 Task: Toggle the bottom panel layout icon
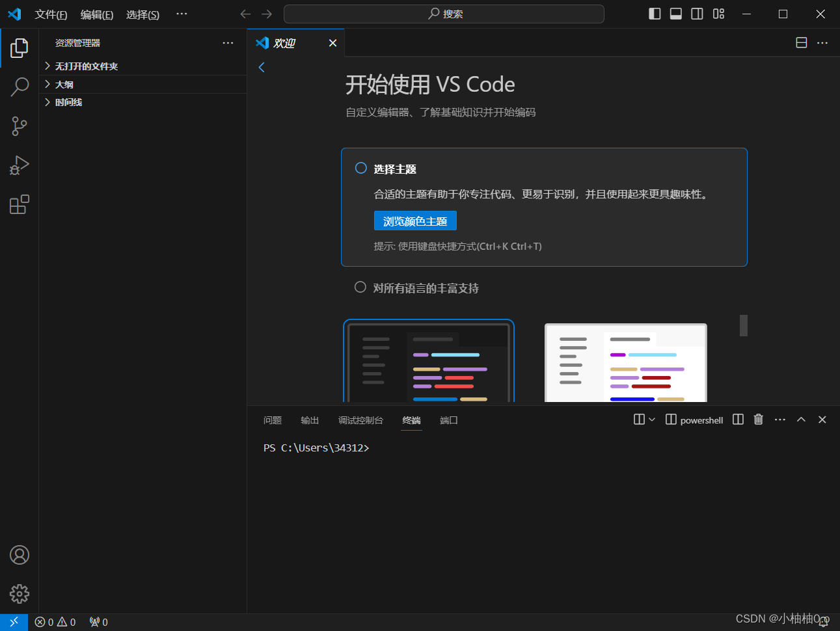[x=676, y=14]
